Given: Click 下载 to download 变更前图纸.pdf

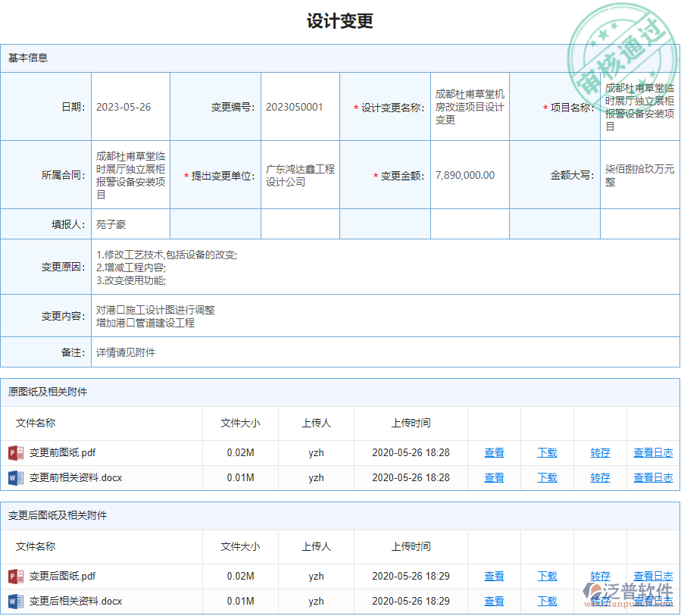Looking at the screenshot, I should 547,452.
